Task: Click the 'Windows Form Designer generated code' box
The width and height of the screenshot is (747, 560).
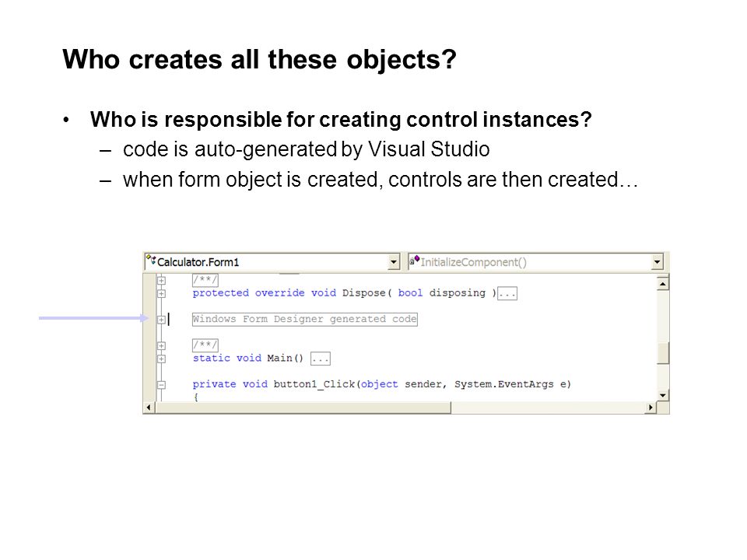Action: (x=305, y=319)
